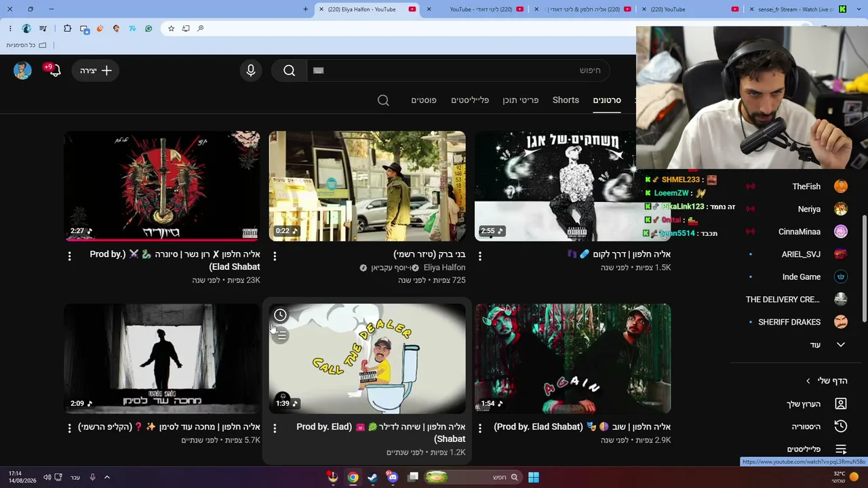Open options menu for the 0:22 teaser video
The image size is (868, 488).
tap(275, 256)
